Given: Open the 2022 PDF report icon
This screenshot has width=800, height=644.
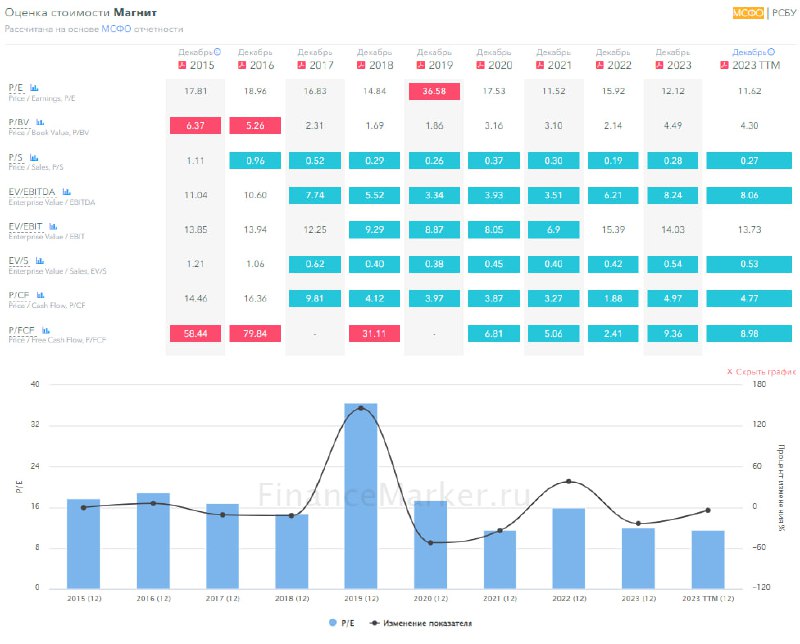Looking at the screenshot, I should point(599,65).
